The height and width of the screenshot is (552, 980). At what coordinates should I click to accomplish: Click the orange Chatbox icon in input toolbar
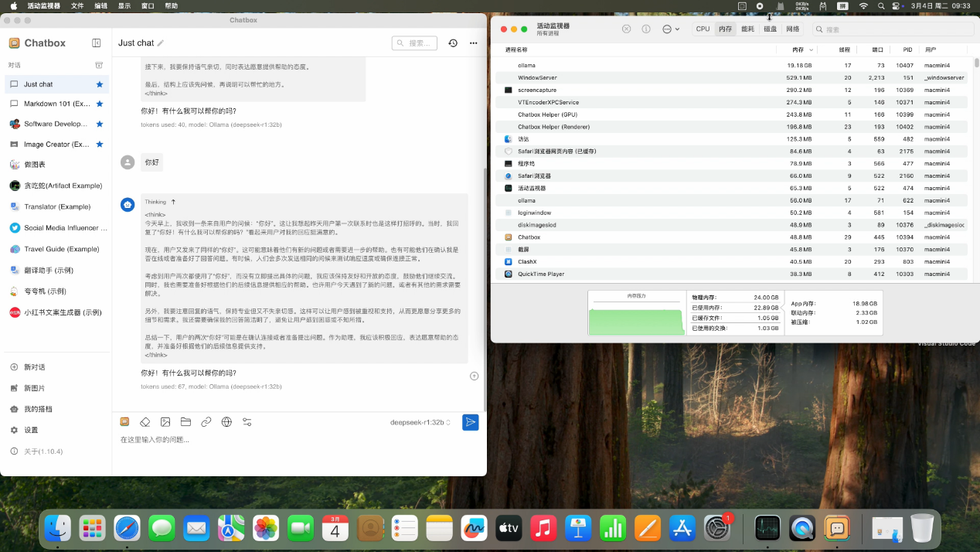124,422
